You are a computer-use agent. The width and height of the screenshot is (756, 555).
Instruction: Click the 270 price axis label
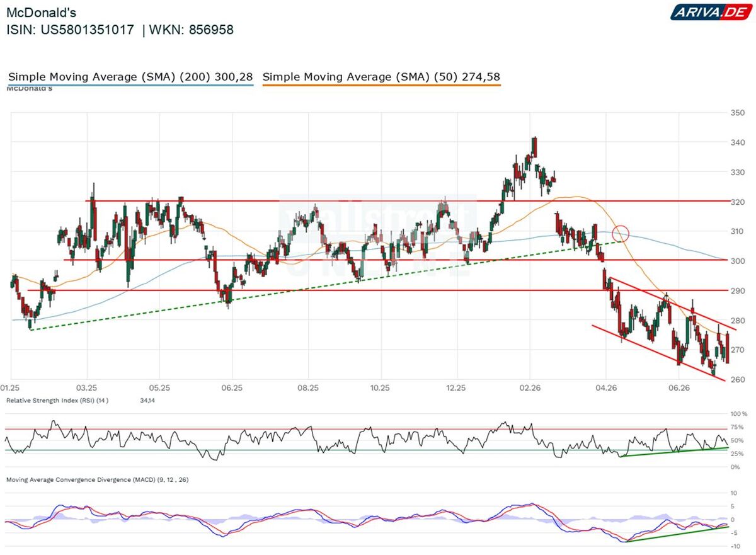pyautogui.click(x=737, y=350)
